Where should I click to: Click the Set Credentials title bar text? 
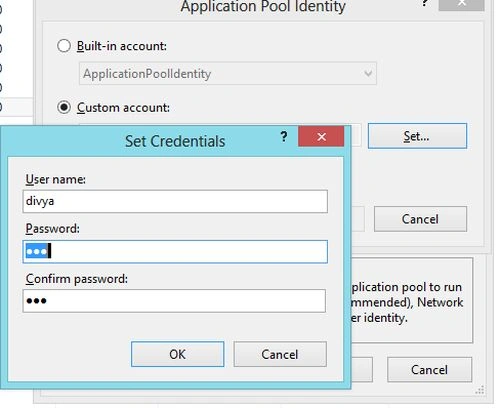click(x=175, y=141)
